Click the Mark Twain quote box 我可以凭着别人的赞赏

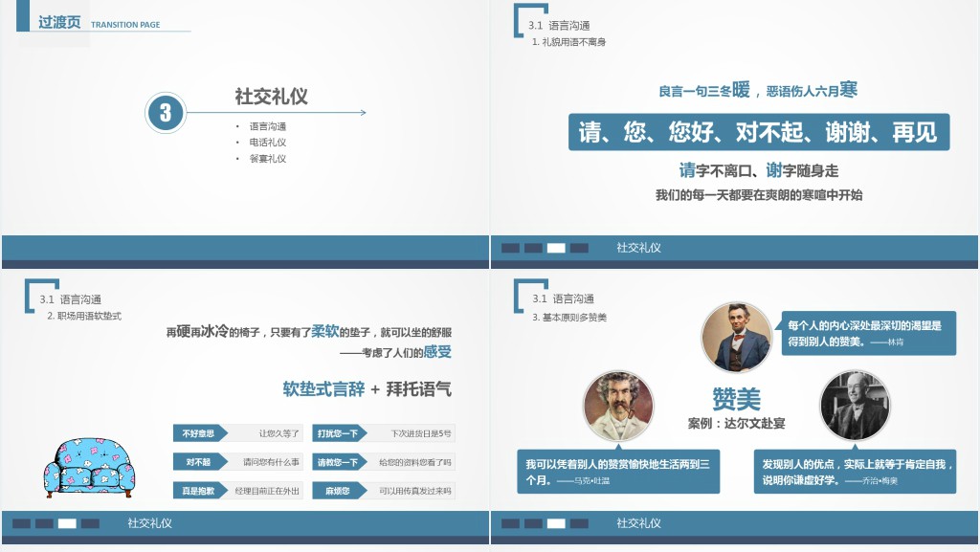[618, 472]
